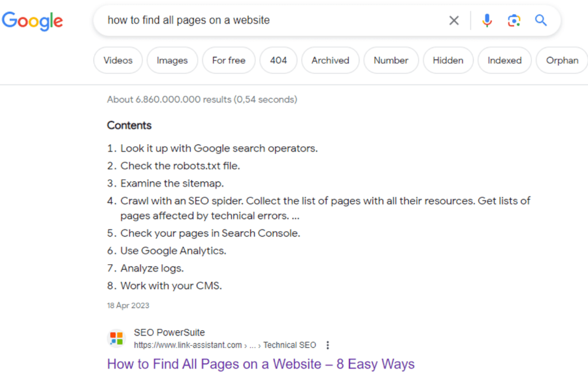Start voice search with the microphone icon
588x372 pixels.
tap(487, 21)
